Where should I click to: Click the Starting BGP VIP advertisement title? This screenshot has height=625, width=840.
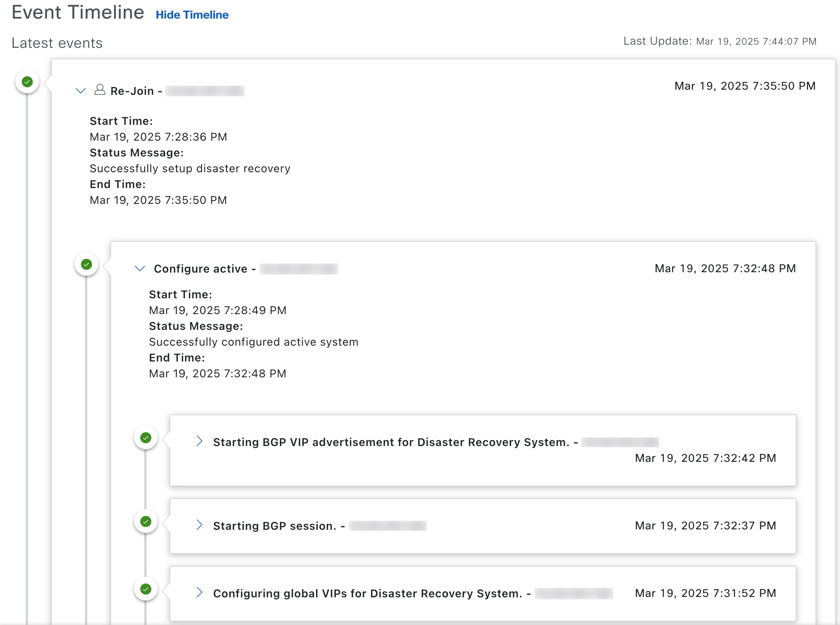click(x=391, y=442)
